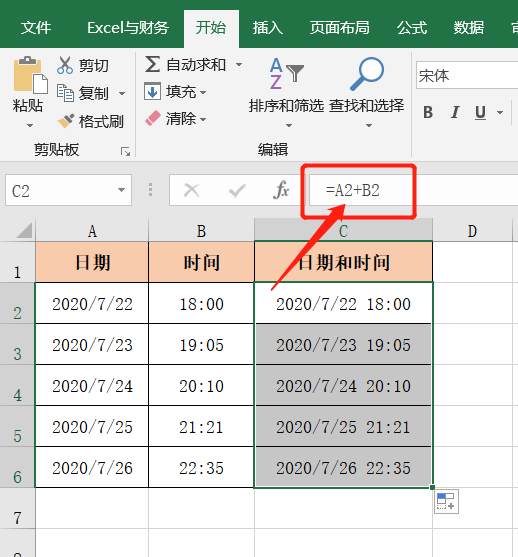This screenshot has width=518, height=557.
Task: Click the Copy icon
Action: [65, 93]
